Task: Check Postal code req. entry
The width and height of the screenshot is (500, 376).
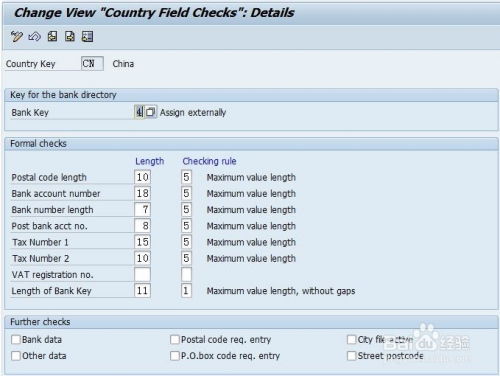Action: tap(175, 339)
